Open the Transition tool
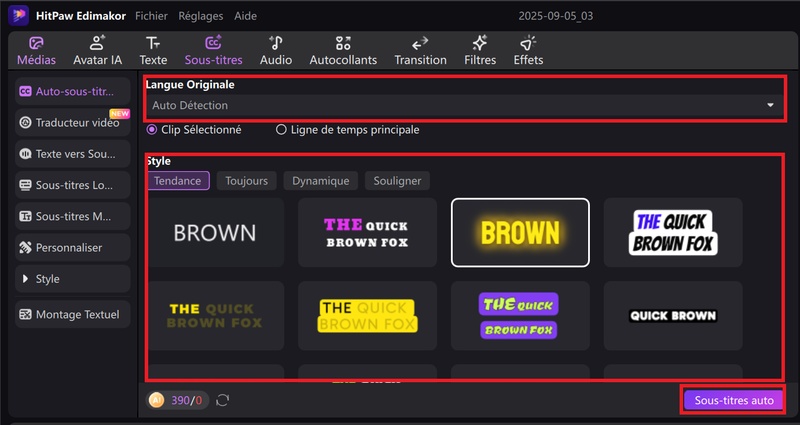Viewport: 800px width, 425px height. pyautogui.click(x=420, y=44)
